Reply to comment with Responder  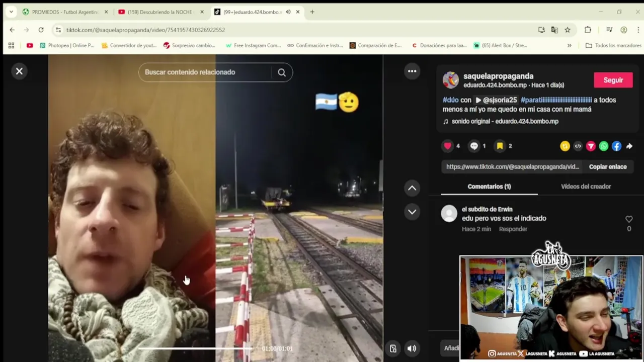(513, 229)
